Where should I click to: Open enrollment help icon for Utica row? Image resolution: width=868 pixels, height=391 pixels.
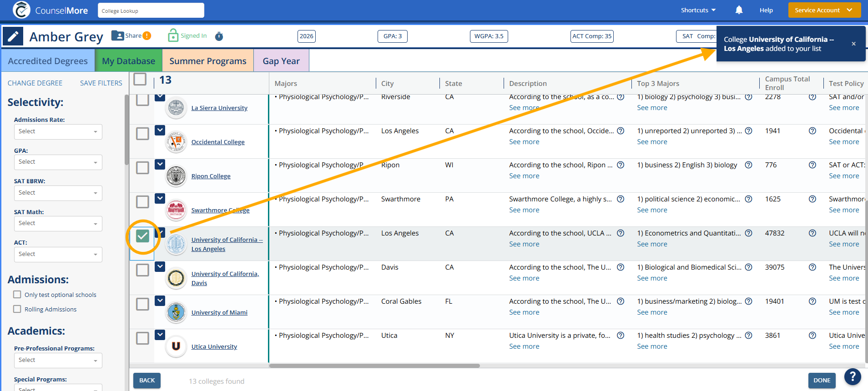coord(812,336)
